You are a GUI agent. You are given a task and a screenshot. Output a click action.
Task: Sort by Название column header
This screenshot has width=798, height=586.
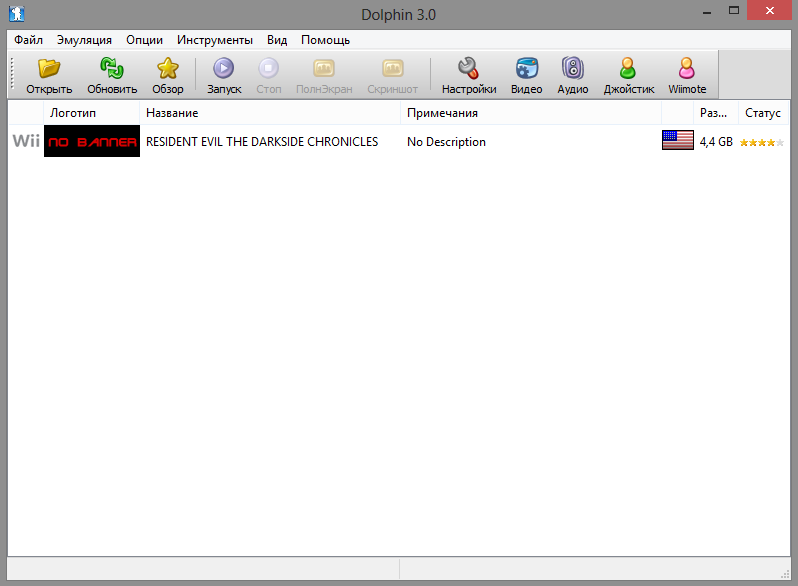[270, 113]
